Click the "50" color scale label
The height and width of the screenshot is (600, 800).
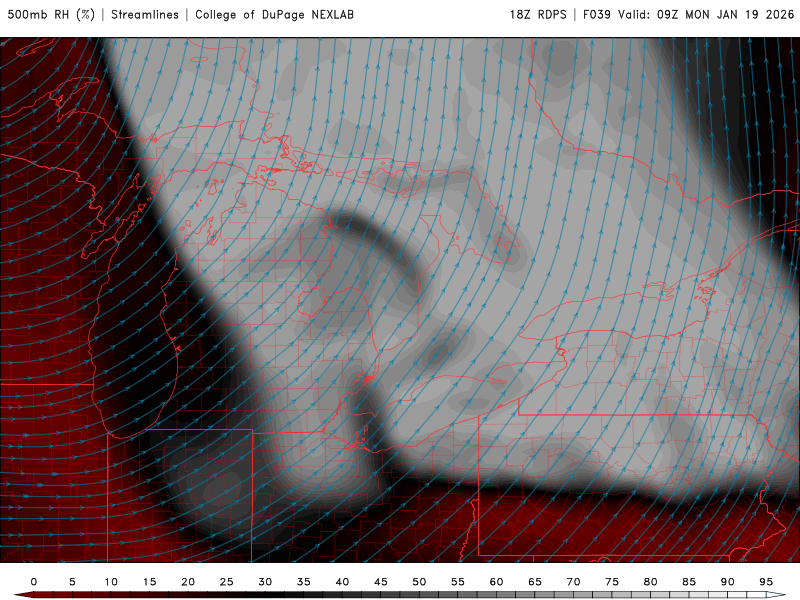pos(419,582)
